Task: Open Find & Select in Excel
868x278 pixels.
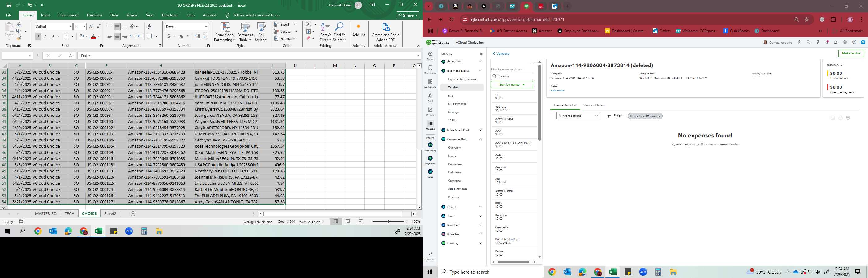Action: [x=339, y=32]
